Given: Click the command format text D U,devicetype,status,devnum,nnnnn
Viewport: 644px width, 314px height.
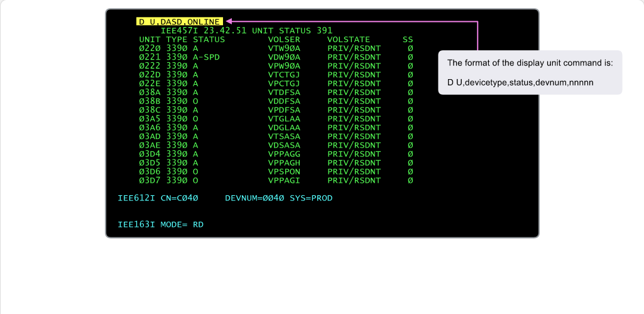Looking at the screenshot, I should pyautogui.click(x=520, y=83).
